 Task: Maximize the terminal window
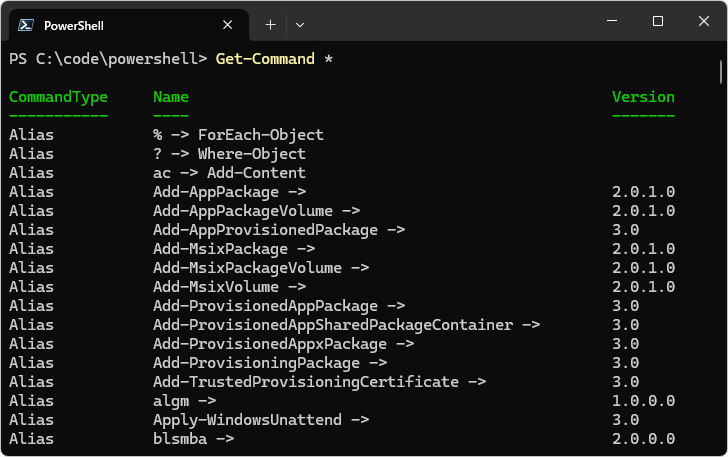pyautogui.click(x=657, y=21)
